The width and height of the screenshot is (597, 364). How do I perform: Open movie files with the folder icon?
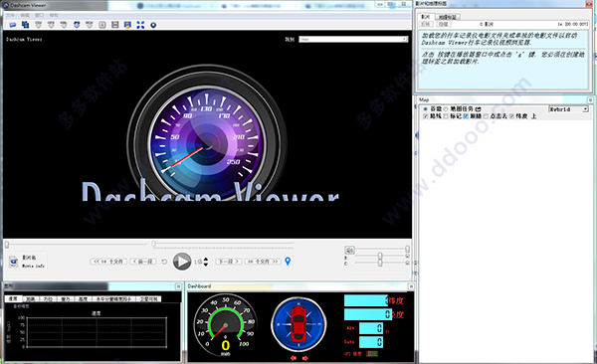(13, 25)
